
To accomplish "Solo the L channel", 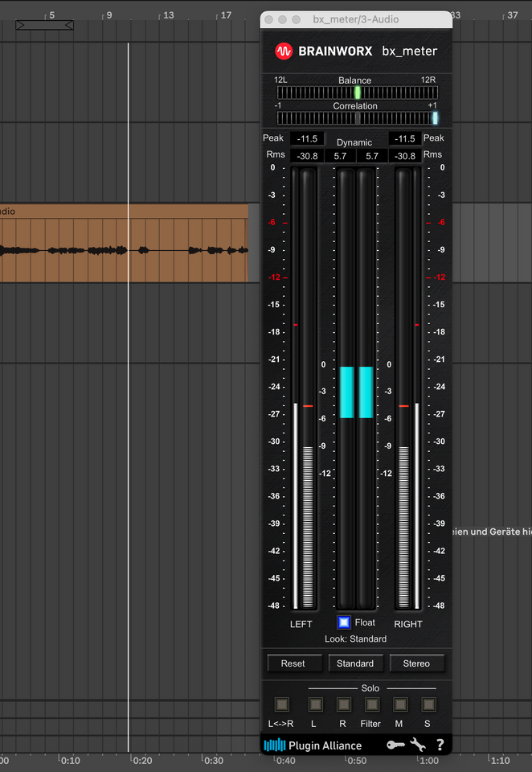I will coord(316,704).
